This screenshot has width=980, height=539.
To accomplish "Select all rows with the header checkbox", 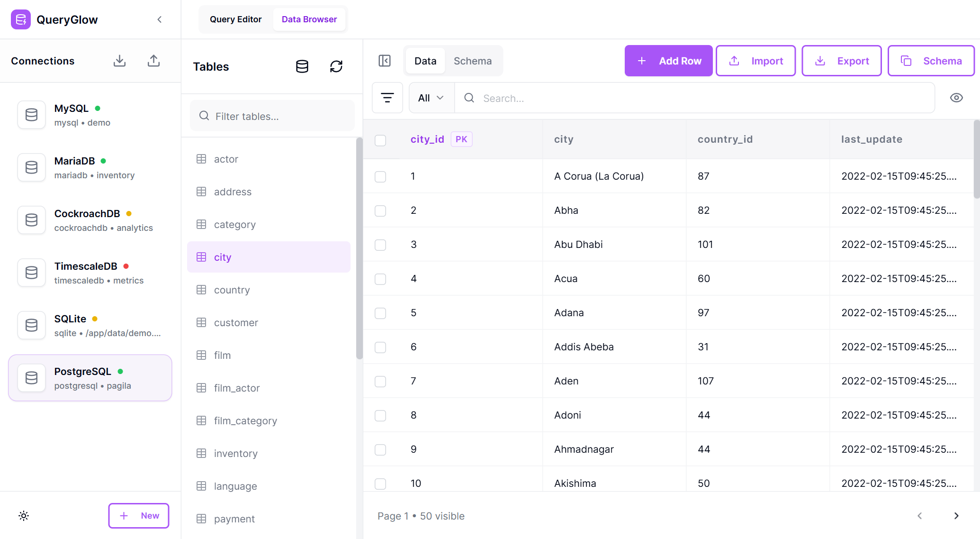I will (x=380, y=140).
